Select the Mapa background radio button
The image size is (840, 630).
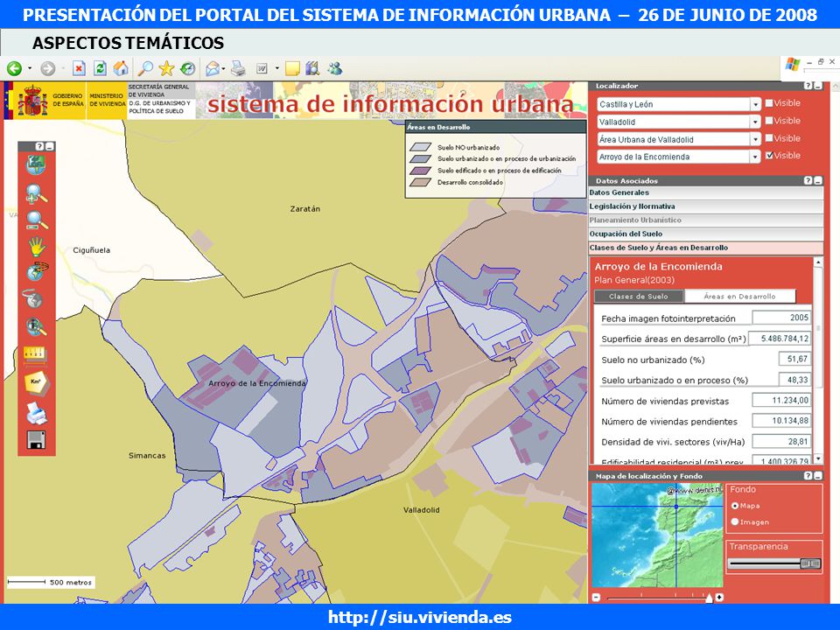click(735, 506)
